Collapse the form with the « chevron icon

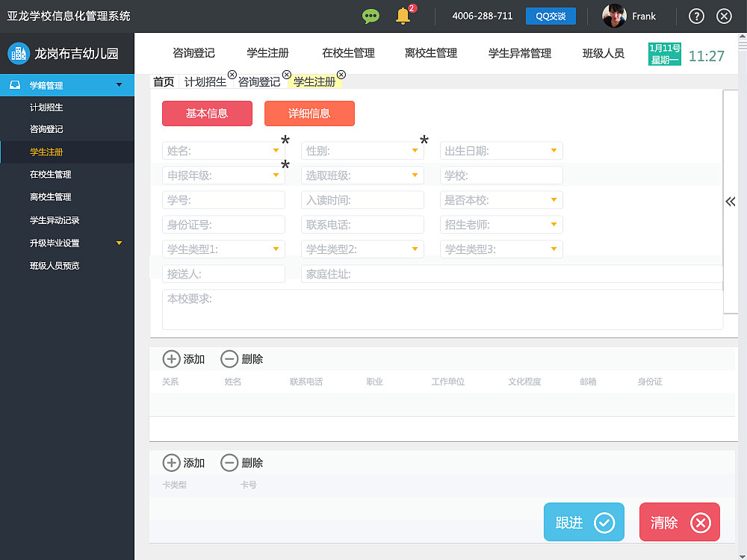[731, 202]
